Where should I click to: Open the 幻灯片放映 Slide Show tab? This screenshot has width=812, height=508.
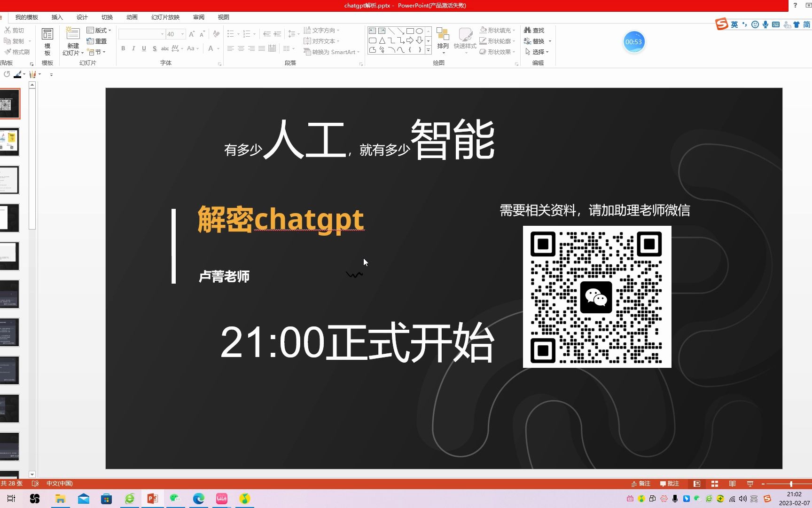coord(165,17)
